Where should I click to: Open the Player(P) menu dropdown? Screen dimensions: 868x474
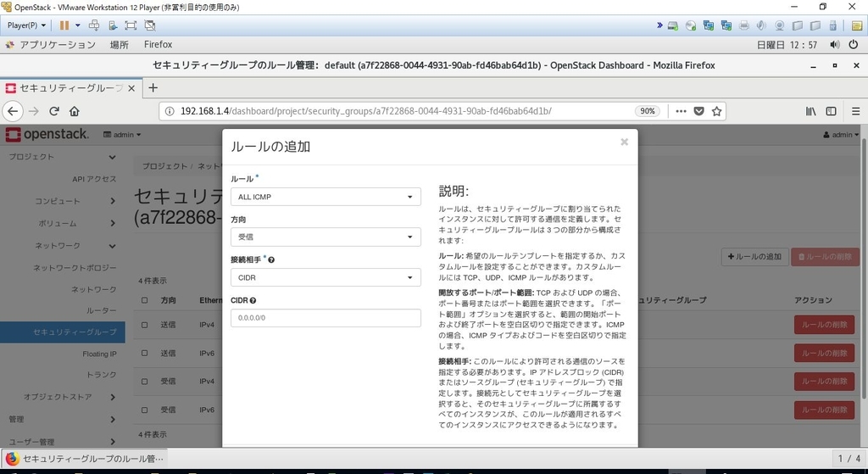click(x=26, y=25)
